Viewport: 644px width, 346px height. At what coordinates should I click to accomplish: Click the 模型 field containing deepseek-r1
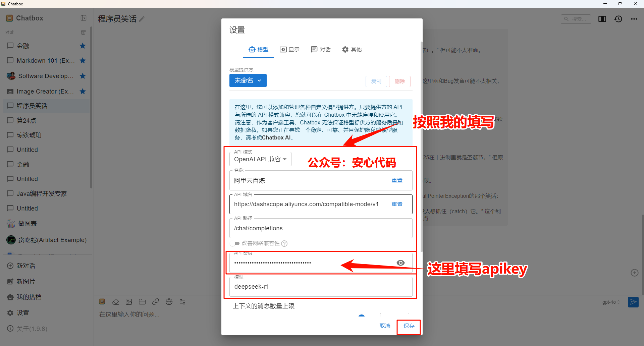coord(321,287)
